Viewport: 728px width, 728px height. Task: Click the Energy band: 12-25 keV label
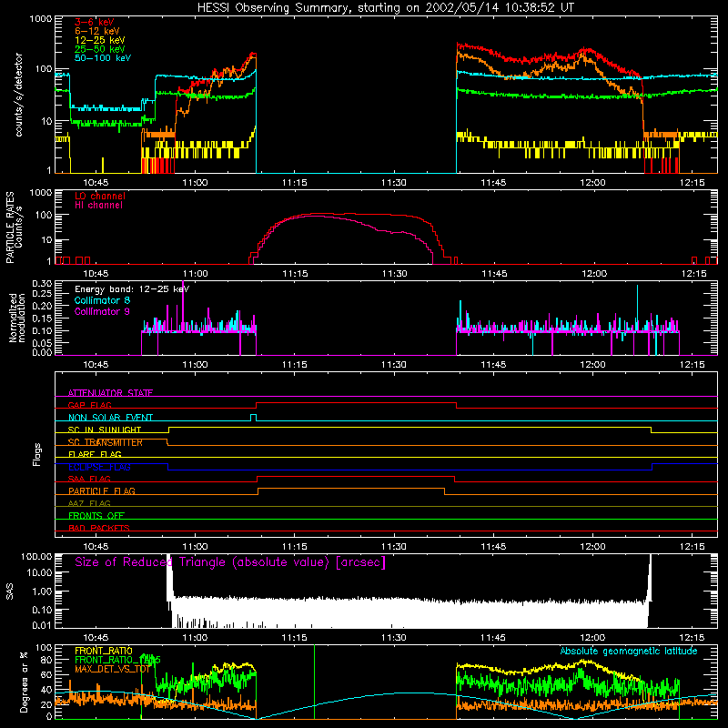(x=132, y=289)
